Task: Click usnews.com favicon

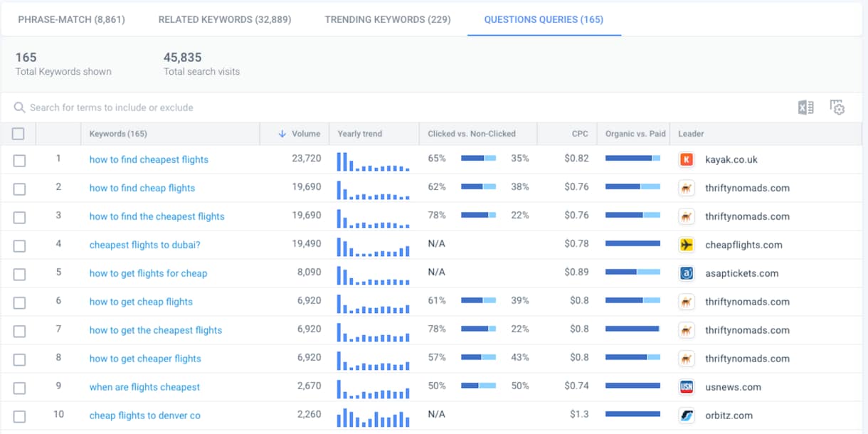Action: tap(687, 387)
